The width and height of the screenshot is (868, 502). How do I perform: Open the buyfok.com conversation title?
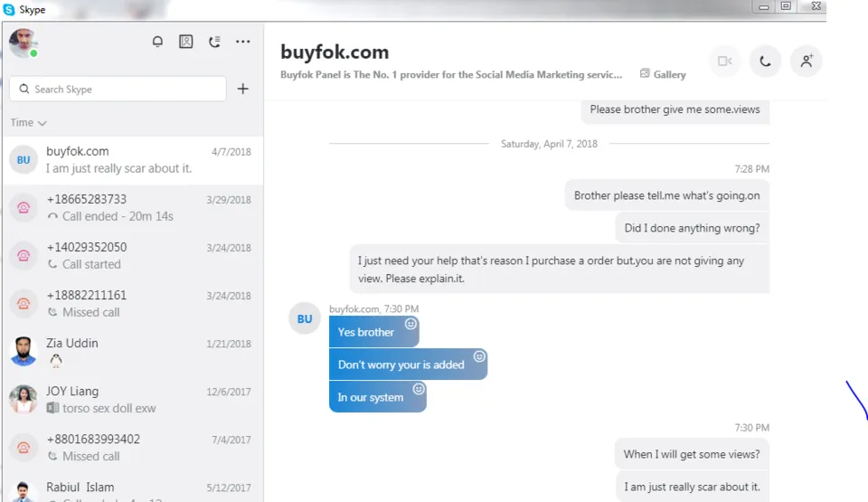(335, 52)
